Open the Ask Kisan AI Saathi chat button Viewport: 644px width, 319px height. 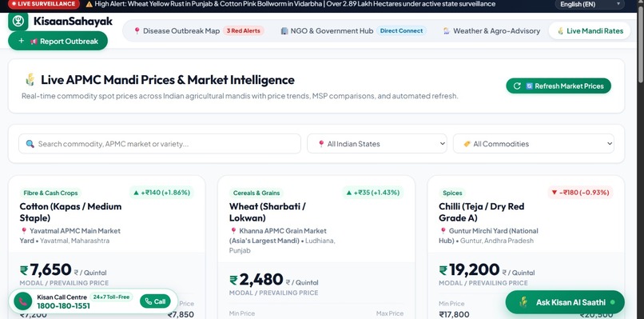(565, 302)
